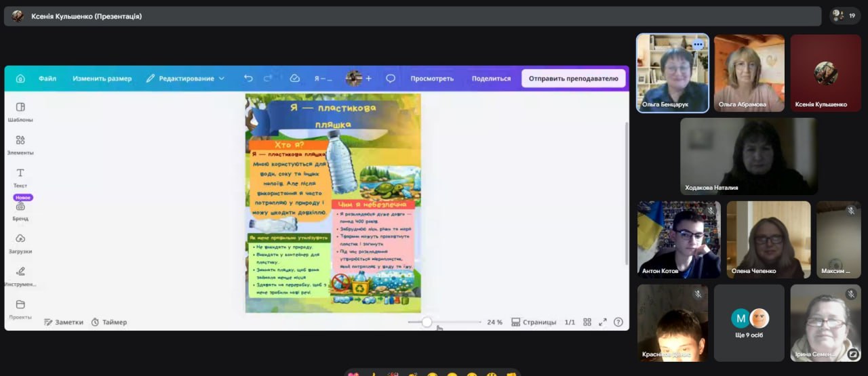Toggle the grid view of pages

[x=587, y=322]
